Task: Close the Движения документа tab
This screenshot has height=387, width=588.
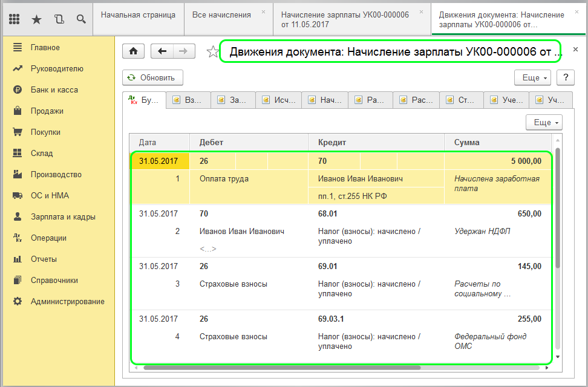Action: (x=577, y=12)
